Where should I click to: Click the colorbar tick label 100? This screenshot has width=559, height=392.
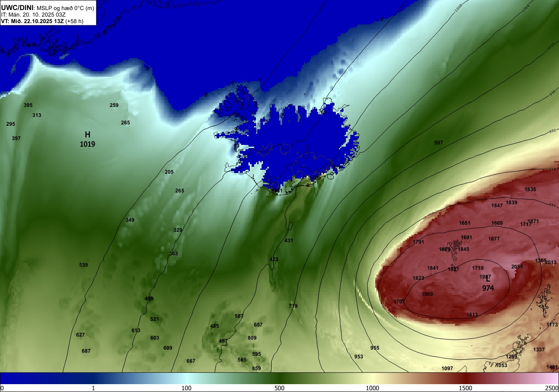pos(186,388)
